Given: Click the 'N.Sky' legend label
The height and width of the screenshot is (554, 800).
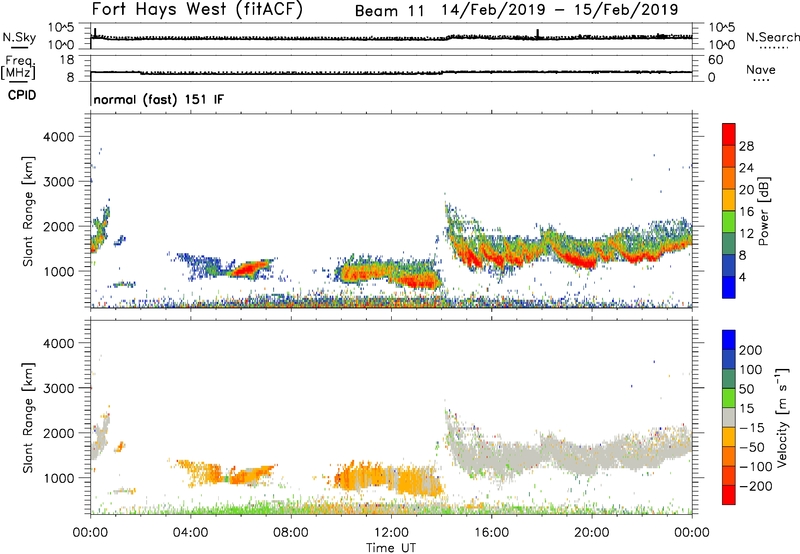Looking at the screenshot, I should tap(19, 37).
